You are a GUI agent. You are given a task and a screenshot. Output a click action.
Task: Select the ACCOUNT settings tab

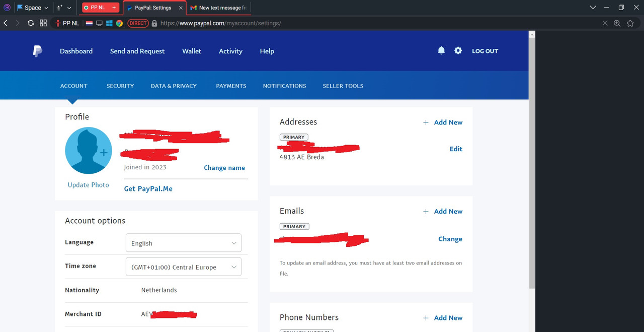tap(74, 86)
